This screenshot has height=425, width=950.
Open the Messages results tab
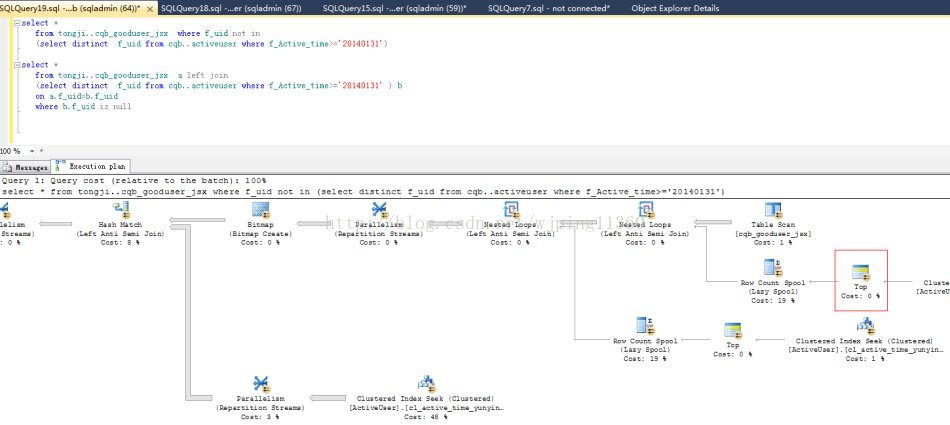[x=25, y=167]
